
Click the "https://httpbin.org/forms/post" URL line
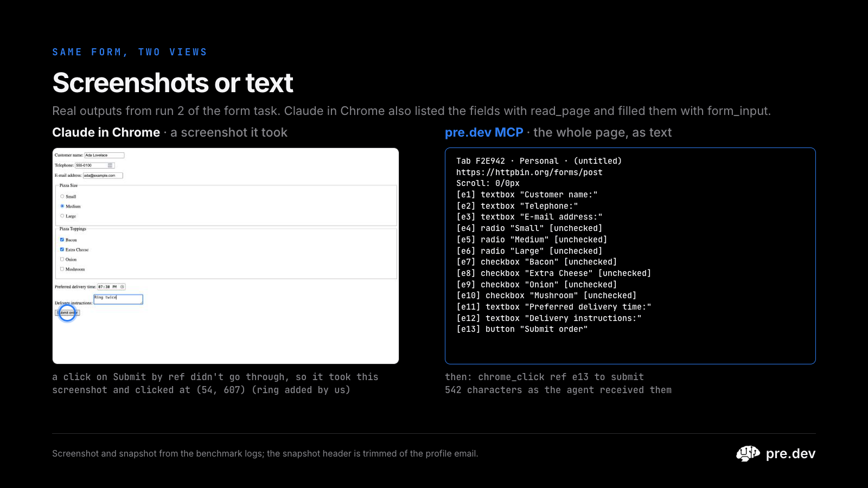tap(529, 172)
